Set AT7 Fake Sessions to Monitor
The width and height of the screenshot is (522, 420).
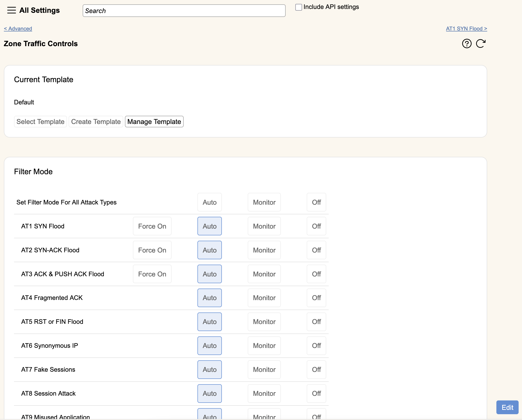click(x=264, y=370)
